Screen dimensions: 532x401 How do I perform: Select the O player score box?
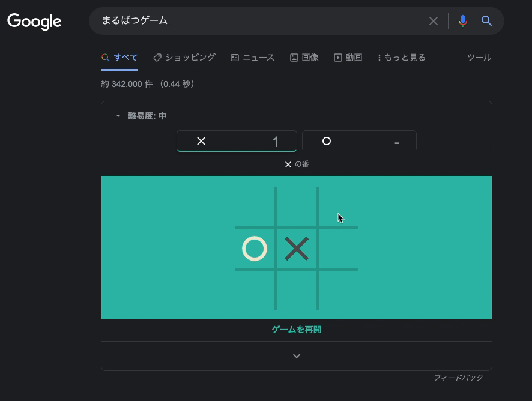359,141
